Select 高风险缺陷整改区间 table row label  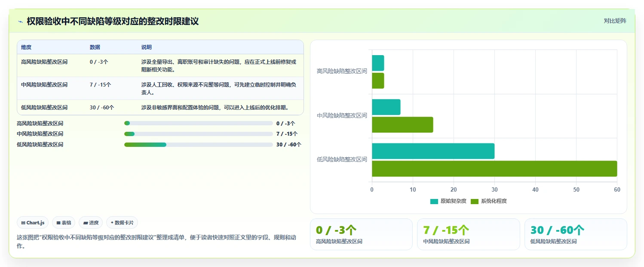[x=44, y=62]
